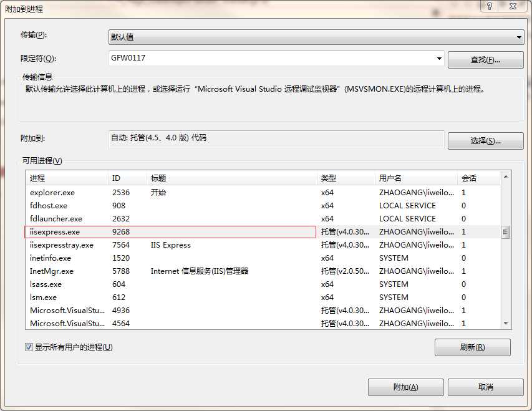Select the iisexpresstray.exe process row

[x=263, y=244]
